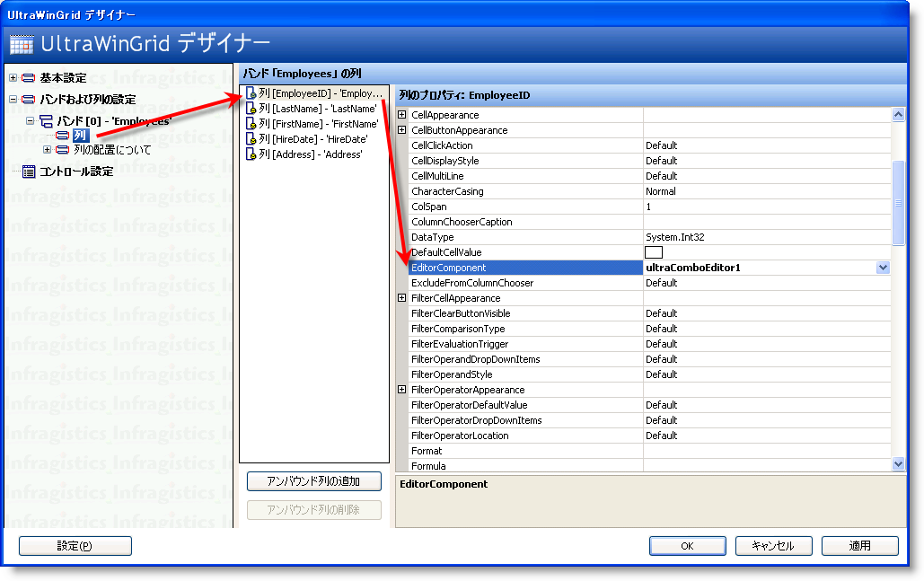Screen dimensions: 924x581
Task: Click the 適用 button
Action: click(x=859, y=546)
